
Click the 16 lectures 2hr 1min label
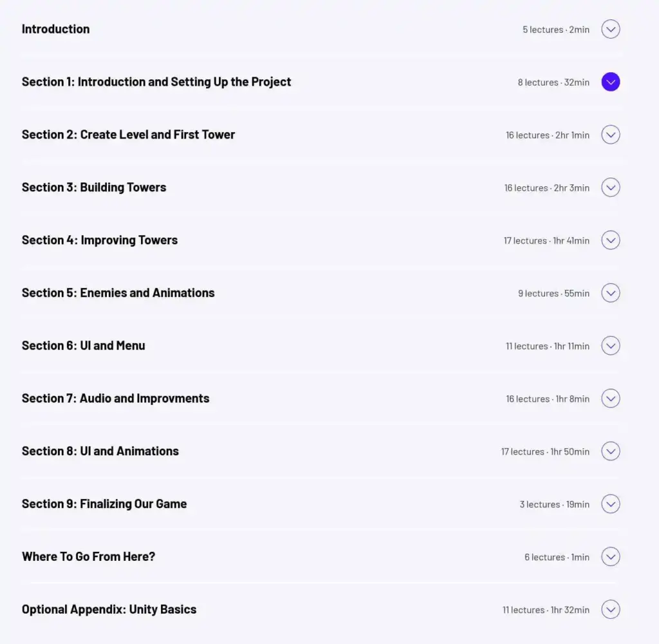pyautogui.click(x=547, y=135)
